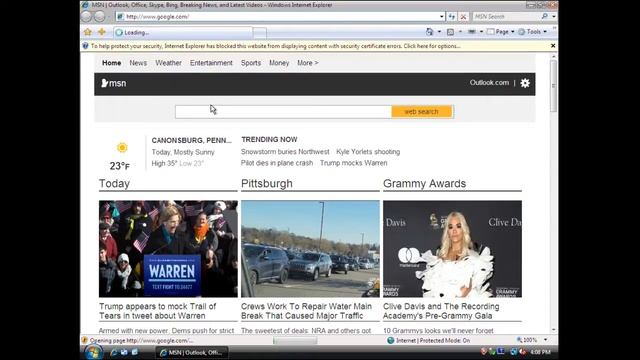Close the security information bar
The image size is (640, 360).
coord(553,46)
